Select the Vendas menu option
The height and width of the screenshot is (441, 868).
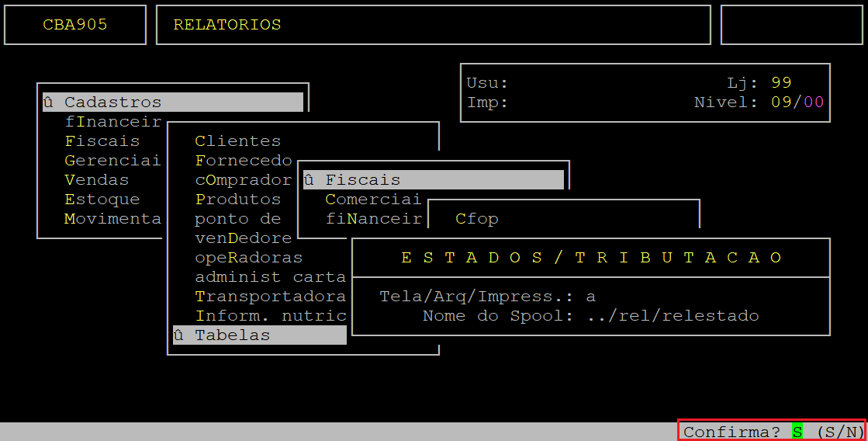96,179
